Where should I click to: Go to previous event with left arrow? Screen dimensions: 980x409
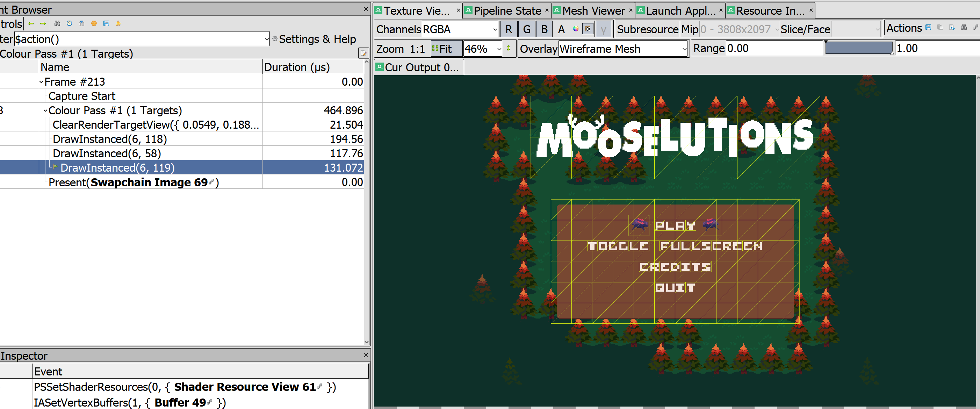pos(31,23)
